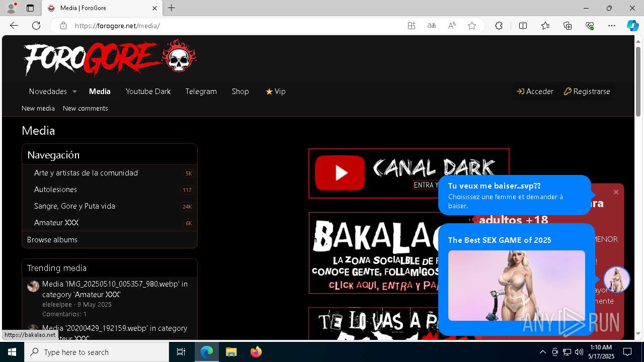Viewport: 644px width, 362px height.
Task: Show hidden system tray icons
Action: 542,352
